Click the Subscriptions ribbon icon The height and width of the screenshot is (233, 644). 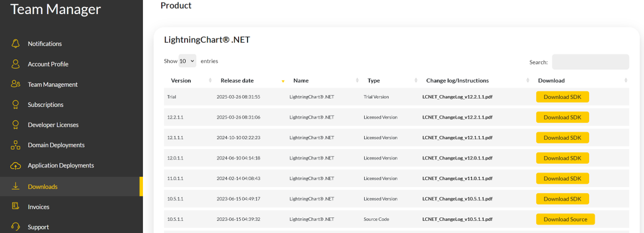[x=16, y=104]
